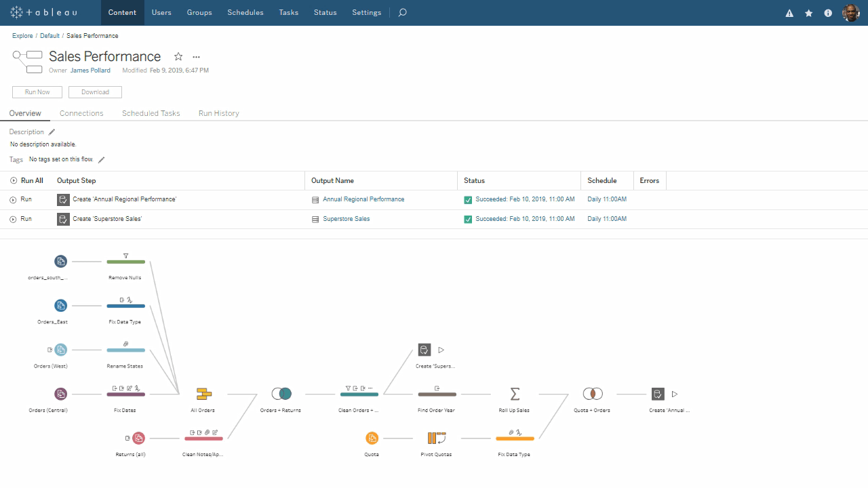Select the Orders + Returns join icon
The width and height of the screenshot is (868, 488).
[x=281, y=394]
